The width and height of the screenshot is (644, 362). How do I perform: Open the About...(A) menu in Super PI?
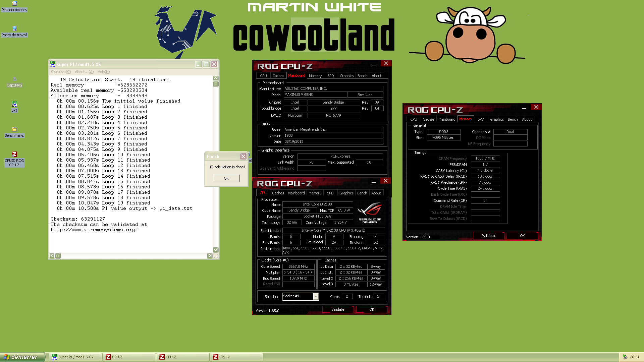point(84,72)
